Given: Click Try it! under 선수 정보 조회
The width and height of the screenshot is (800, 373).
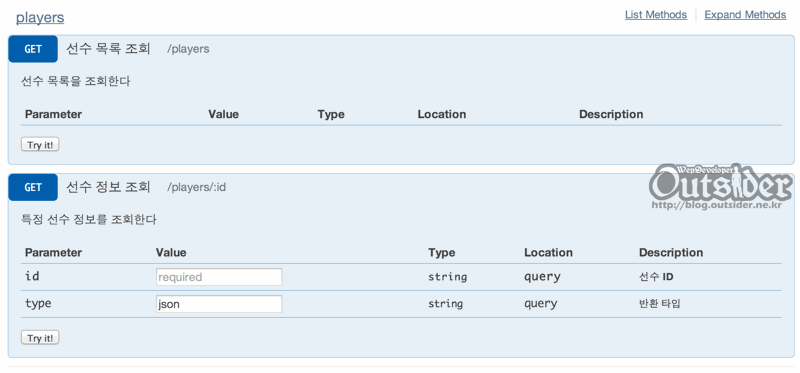Looking at the screenshot, I should tap(40, 338).
